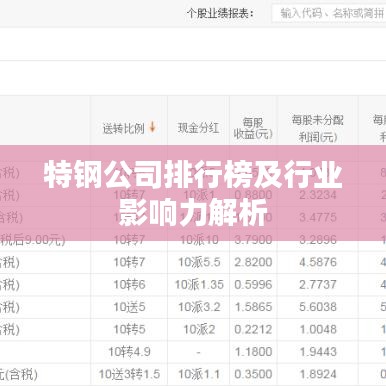Click the 现金分红 column header

pos(198,128)
